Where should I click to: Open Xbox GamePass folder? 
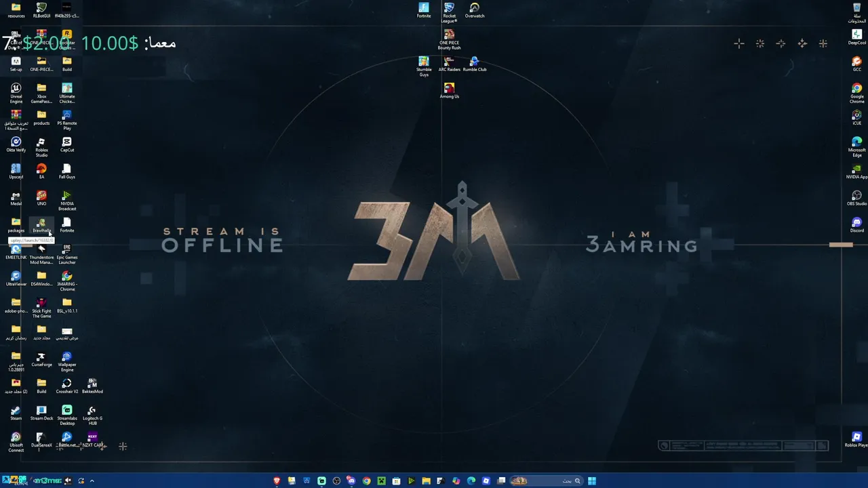(41, 93)
